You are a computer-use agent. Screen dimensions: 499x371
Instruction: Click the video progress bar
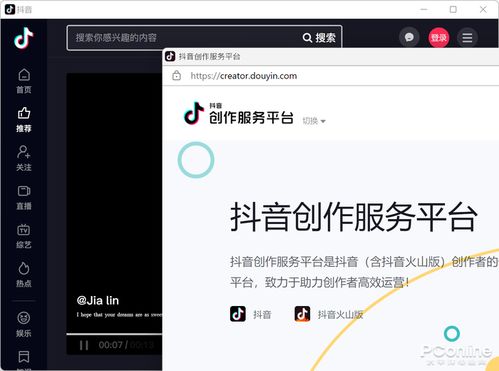(x=114, y=334)
